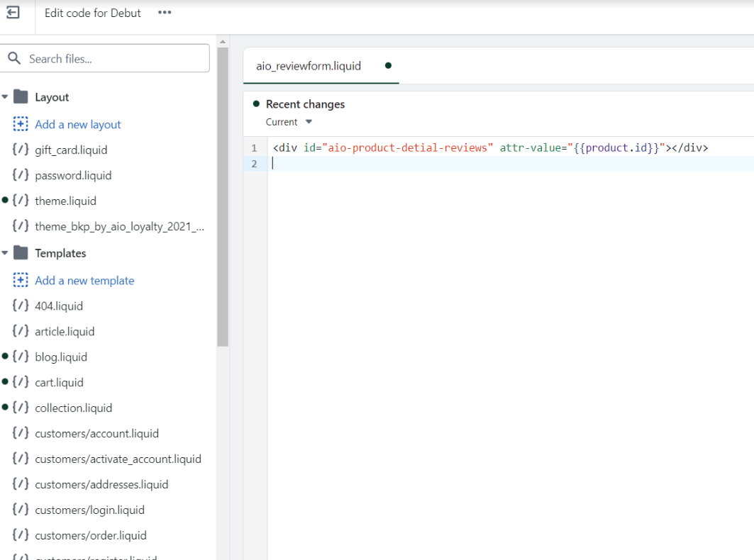
Task: Click the Templates folder icon
Action: 21,253
